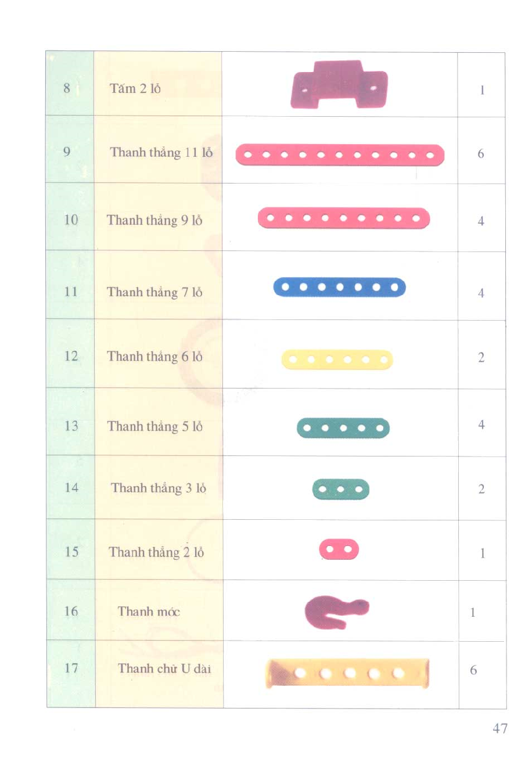Click the quantity 6 for the 11-hole bar
Screen dimensions: 532x762
(x=481, y=154)
